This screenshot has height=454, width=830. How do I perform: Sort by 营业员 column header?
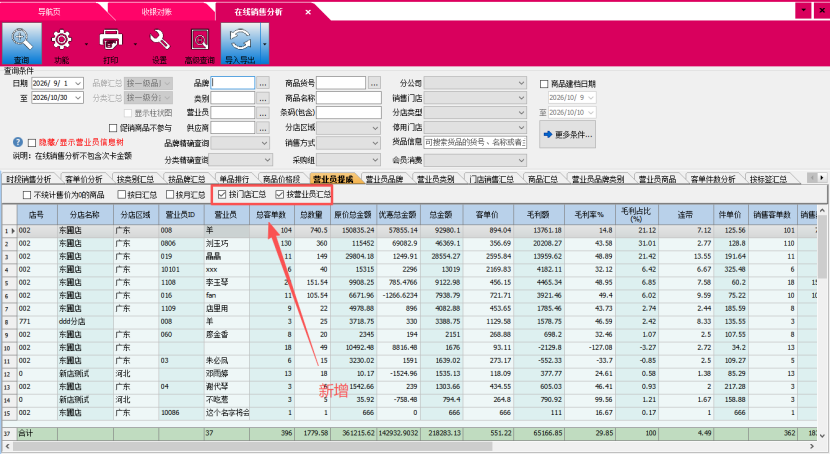227,215
